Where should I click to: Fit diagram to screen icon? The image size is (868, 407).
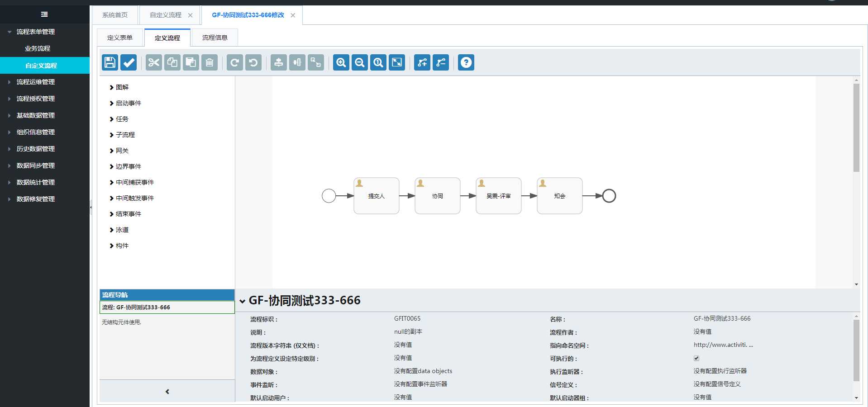coord(397,62)
